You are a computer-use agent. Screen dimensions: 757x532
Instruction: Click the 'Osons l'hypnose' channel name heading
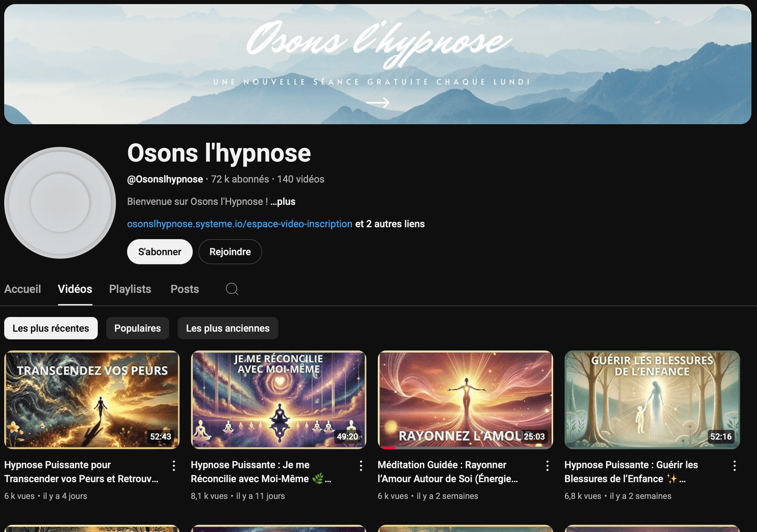(x=219, y=153)
